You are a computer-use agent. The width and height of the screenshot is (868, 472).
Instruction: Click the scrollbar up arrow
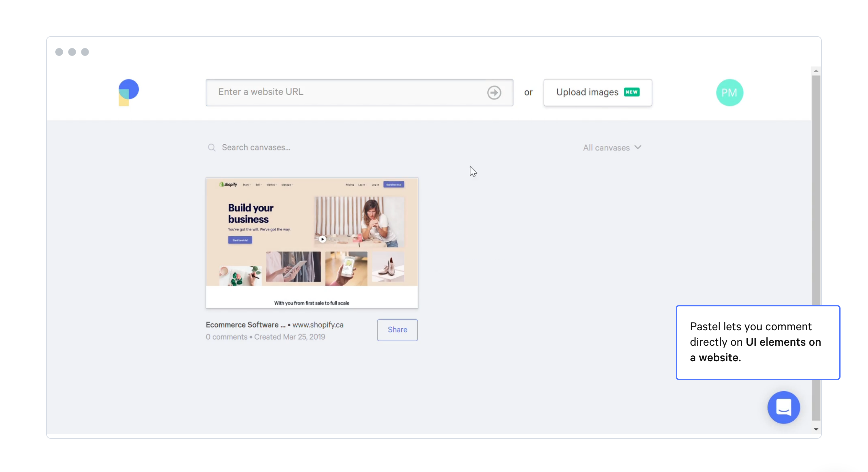816,71
